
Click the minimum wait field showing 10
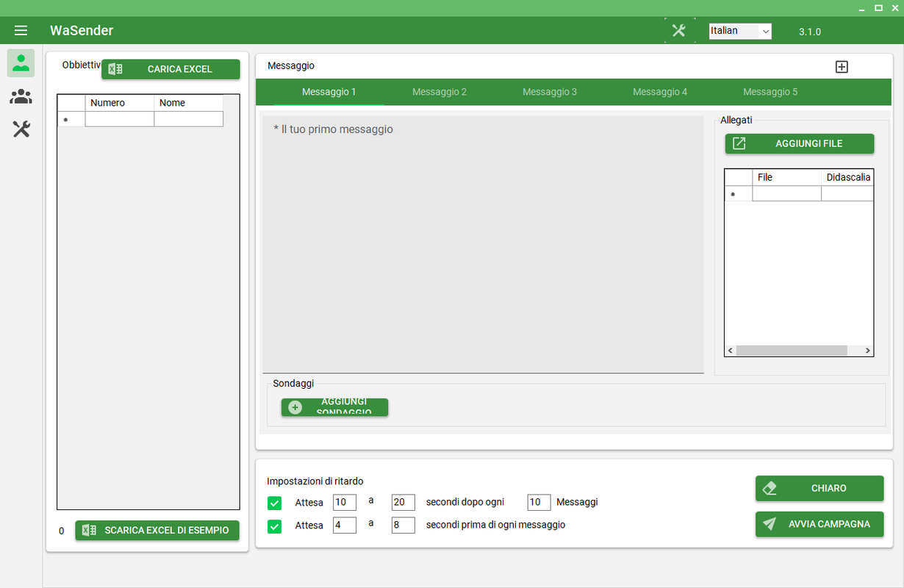coord(345,502)
